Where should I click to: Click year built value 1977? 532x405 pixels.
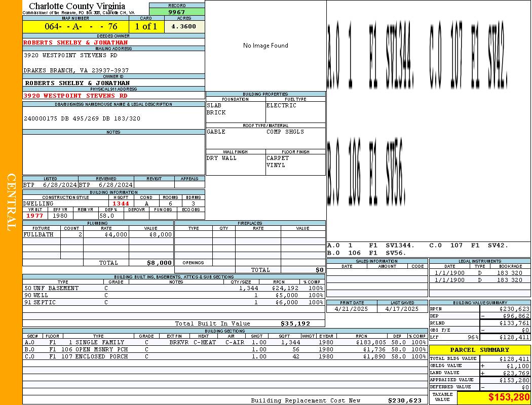(35, 216)
